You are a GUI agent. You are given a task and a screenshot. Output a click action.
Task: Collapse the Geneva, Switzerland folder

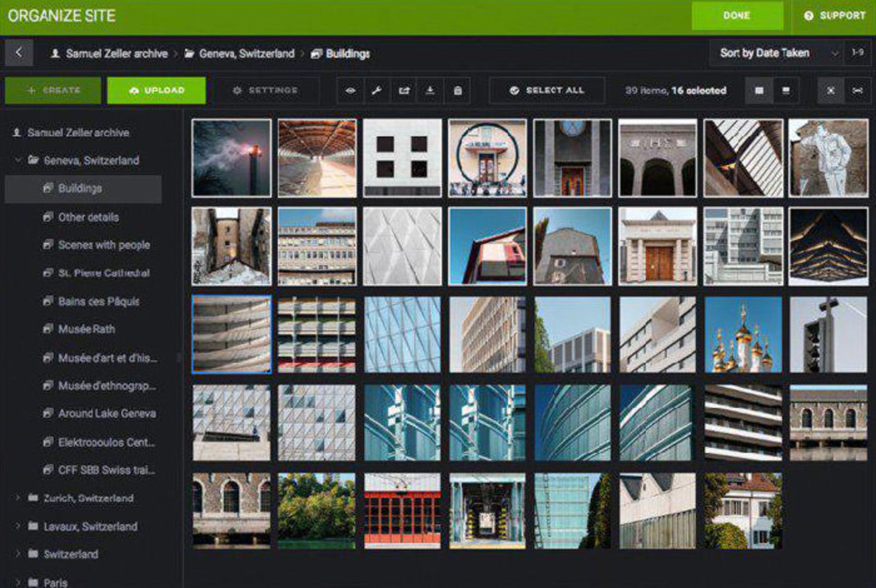pos(18,160)
